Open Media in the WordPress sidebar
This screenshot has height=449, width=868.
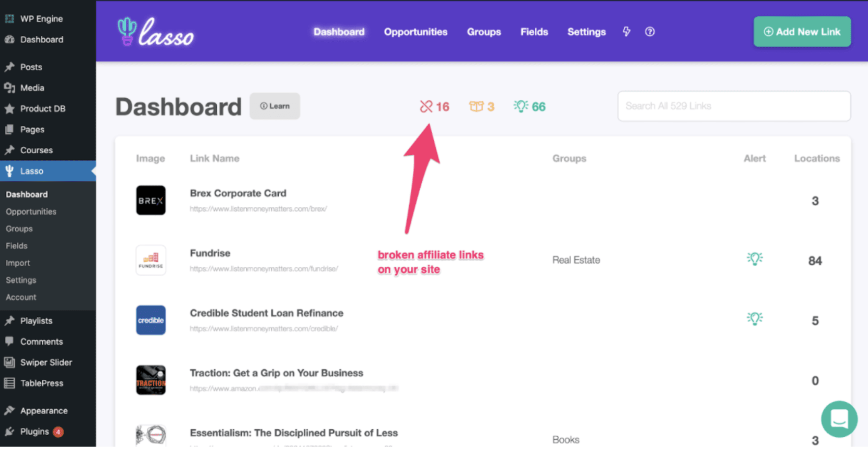[32, 88]
